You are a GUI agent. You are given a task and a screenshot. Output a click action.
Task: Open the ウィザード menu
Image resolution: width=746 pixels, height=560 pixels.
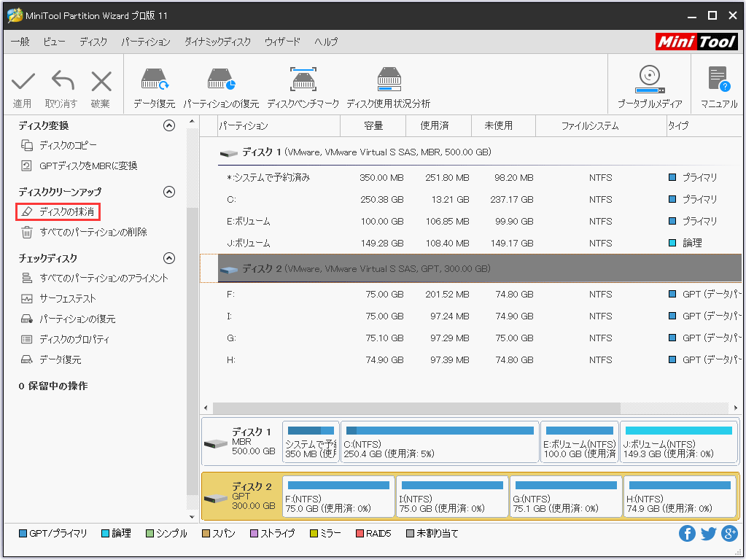283,42
